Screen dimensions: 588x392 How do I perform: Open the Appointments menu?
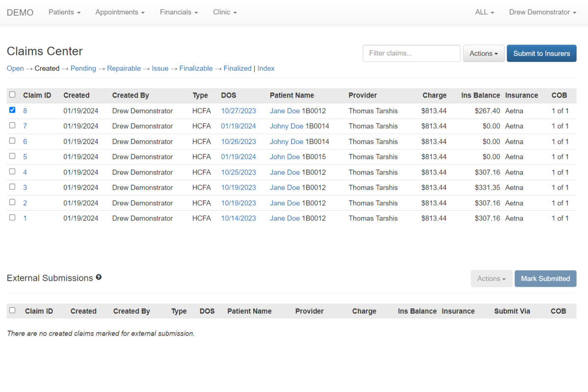[120, 12]
